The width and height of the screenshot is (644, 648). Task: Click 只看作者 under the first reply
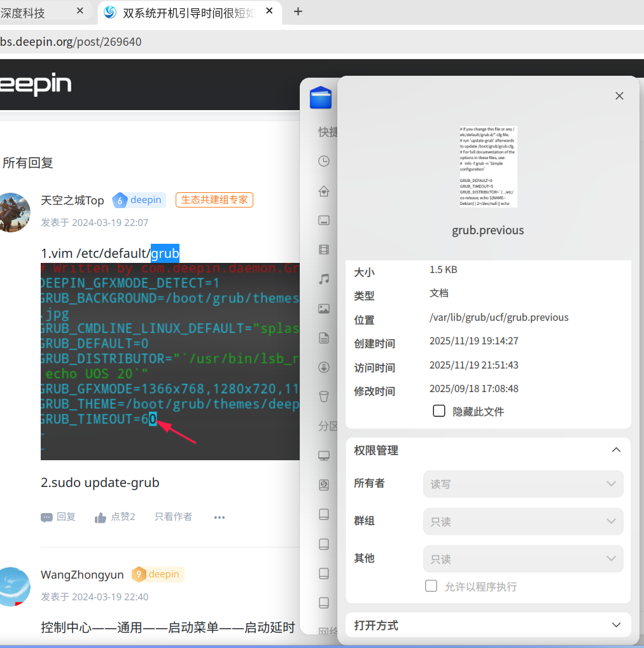[x=173, y=517]
